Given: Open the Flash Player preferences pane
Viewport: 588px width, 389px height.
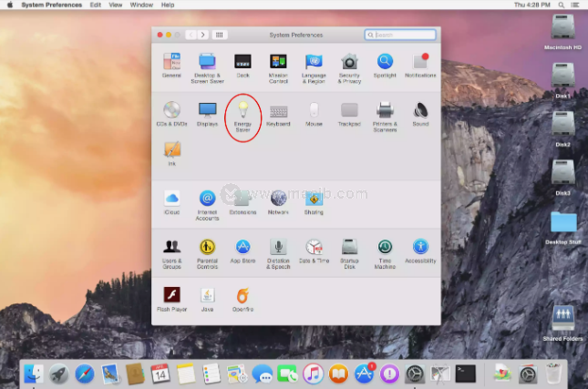Looking at the screenshot, I should [x=171, y=299].
